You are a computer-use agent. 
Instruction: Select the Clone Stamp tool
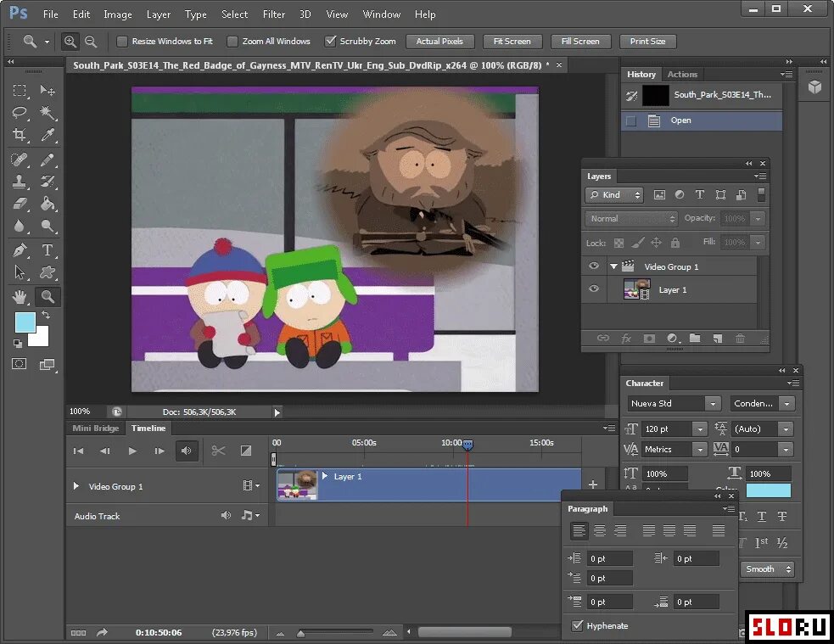[20, 182]
